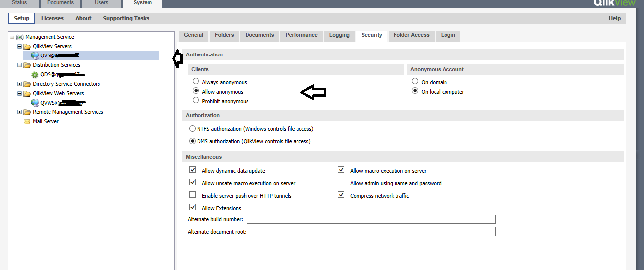Select the Management Service tree label
The image size is (644, 270).
point(50,37)
